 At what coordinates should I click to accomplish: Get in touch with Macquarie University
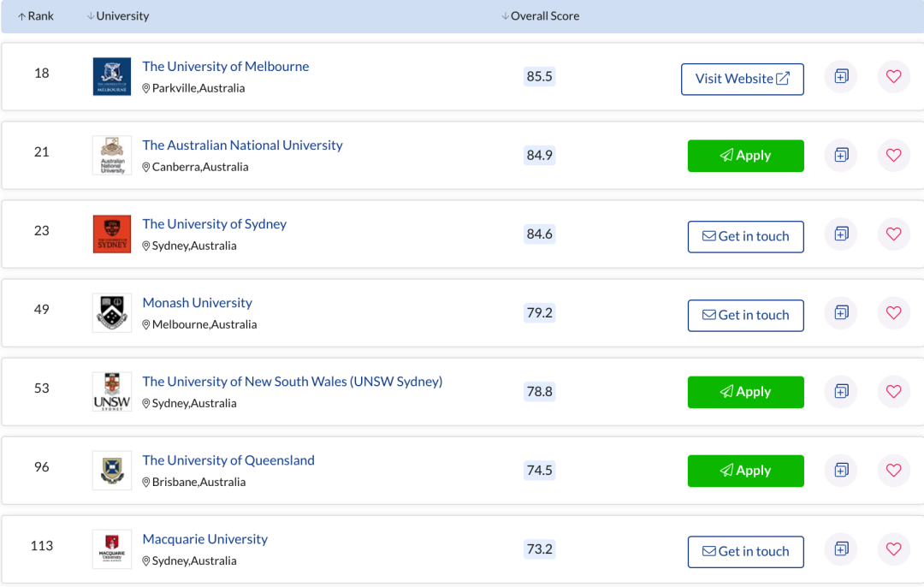[745, 552]
